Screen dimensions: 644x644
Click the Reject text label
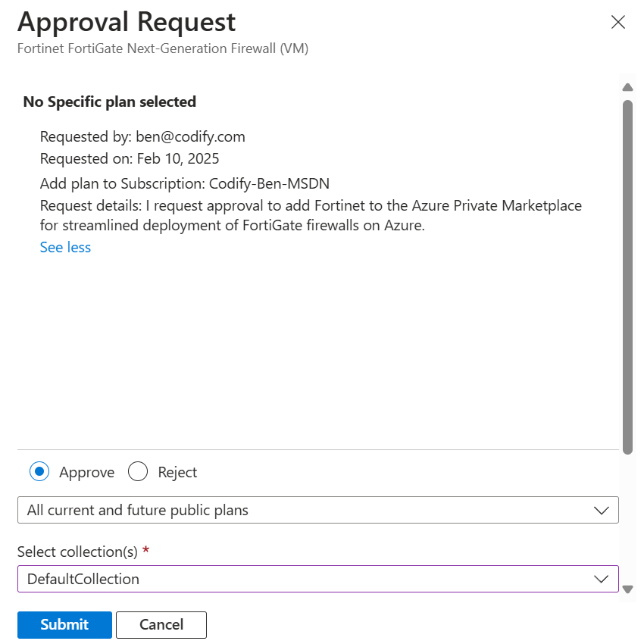[177, 472]
